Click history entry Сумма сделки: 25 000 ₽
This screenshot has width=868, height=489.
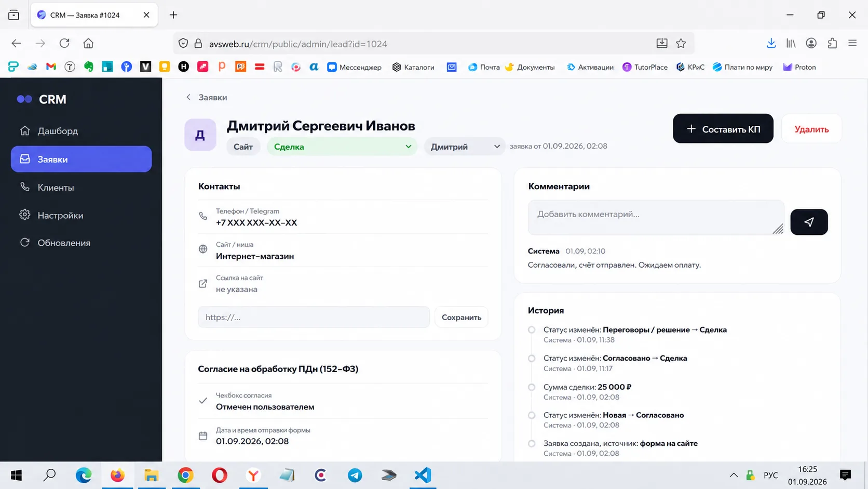587,387
